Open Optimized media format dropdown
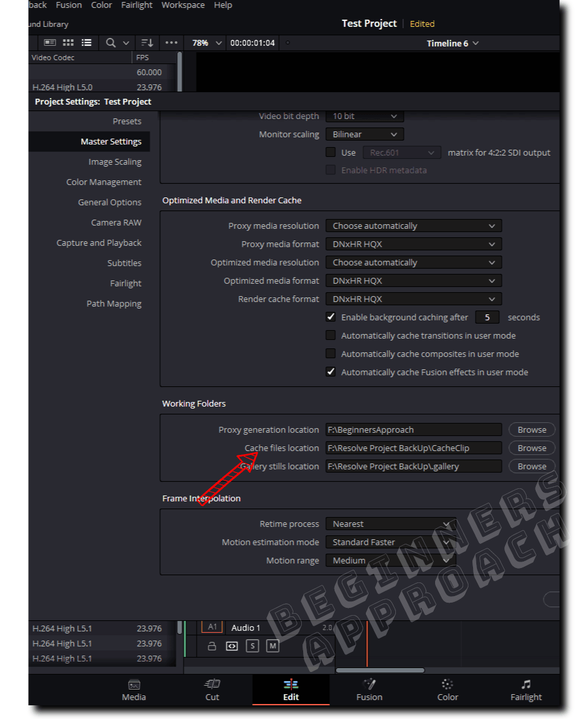 coord(414,281)
